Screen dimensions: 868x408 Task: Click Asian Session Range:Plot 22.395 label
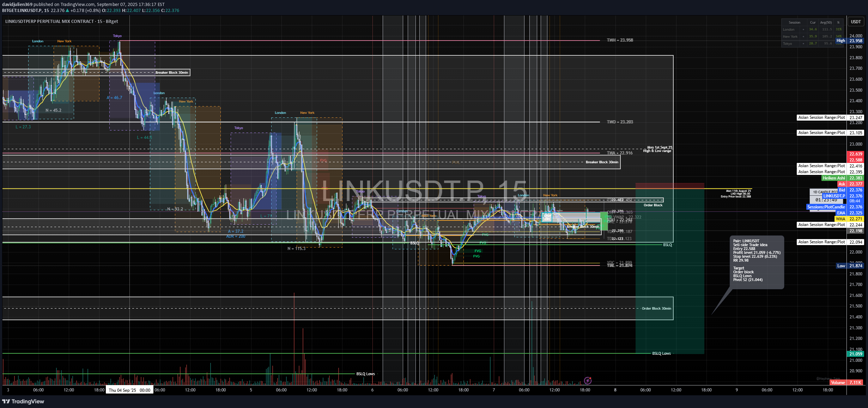click(x=830, y=172)
